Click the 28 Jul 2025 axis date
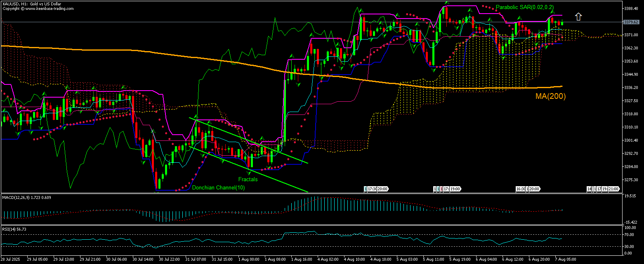644x264 pixels. [11, 259]
